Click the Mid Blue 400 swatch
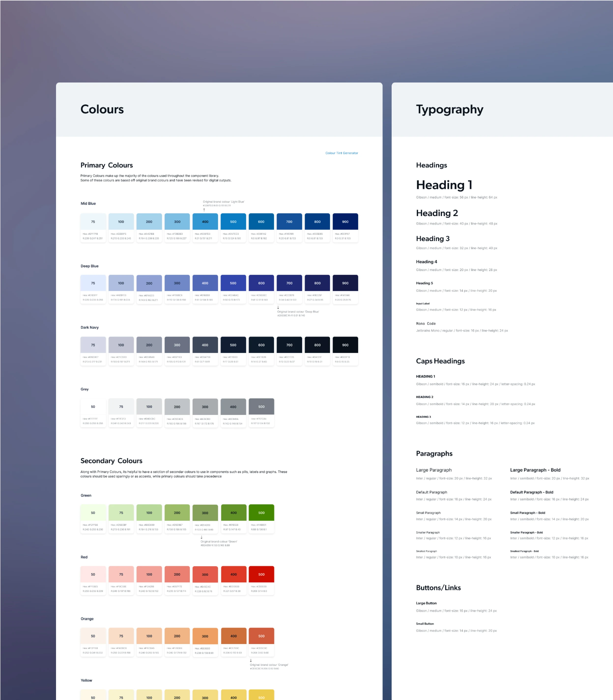Screen dimensions: 613x700 pos(205,228)
